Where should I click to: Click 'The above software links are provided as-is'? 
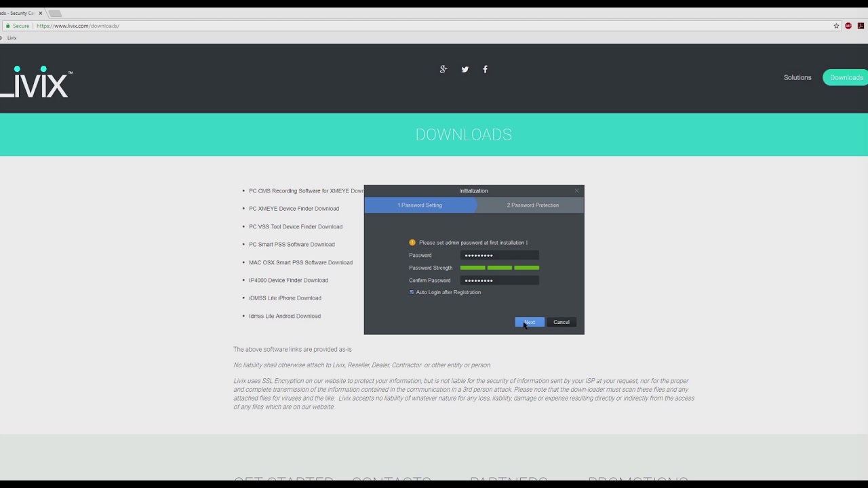[292, 350]
